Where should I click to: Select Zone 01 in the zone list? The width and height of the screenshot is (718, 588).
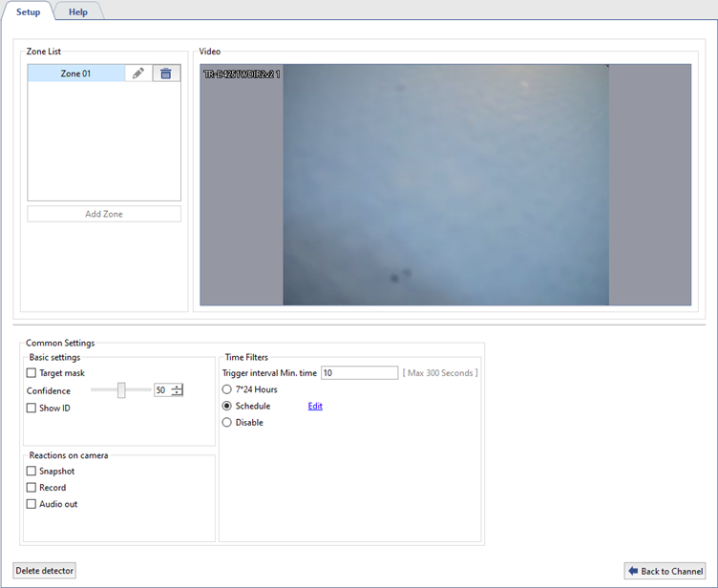click(75, 73)
